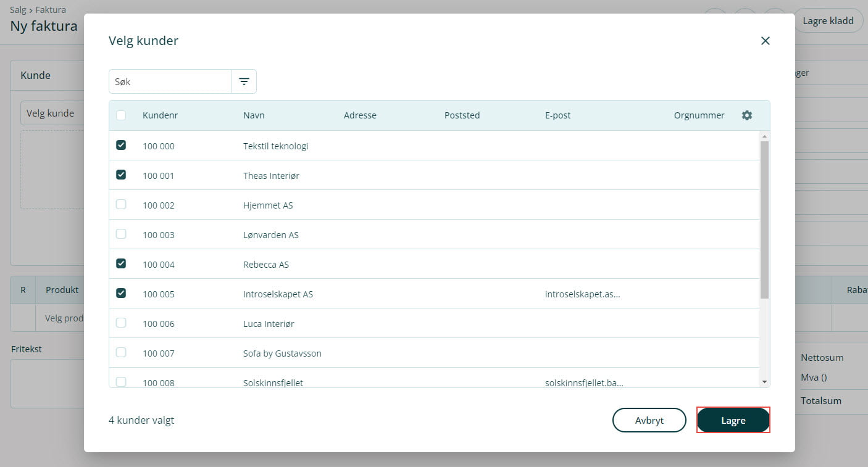Sort by the Navn column header

[254, 115]
